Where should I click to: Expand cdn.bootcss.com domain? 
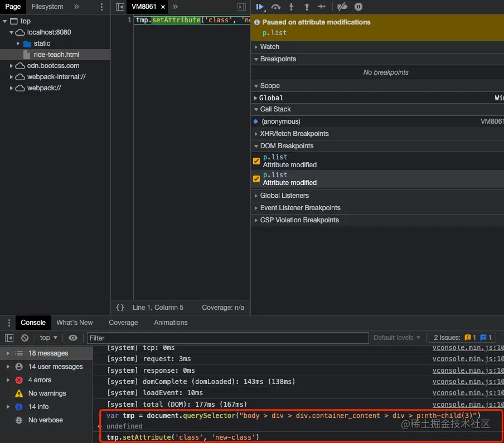pos(12,66)
